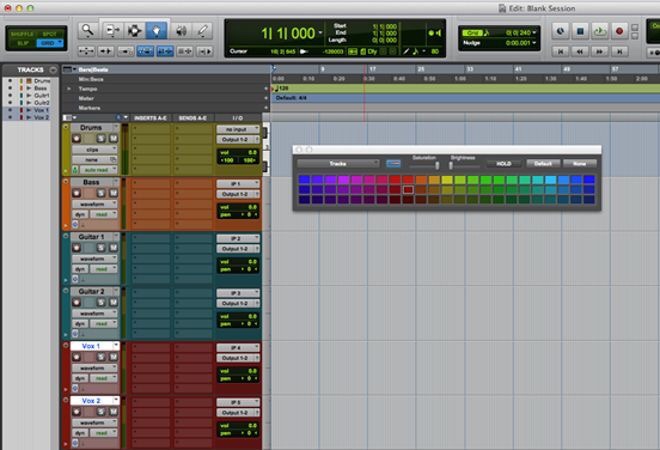
Task: Open the Tracks dropdown in color palette
Action: 338,163
